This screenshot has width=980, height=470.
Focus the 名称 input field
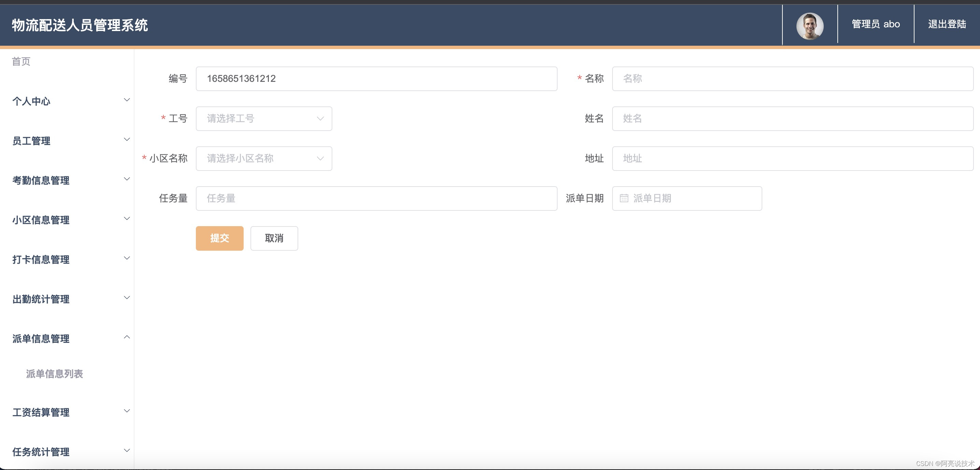[793, 79]
